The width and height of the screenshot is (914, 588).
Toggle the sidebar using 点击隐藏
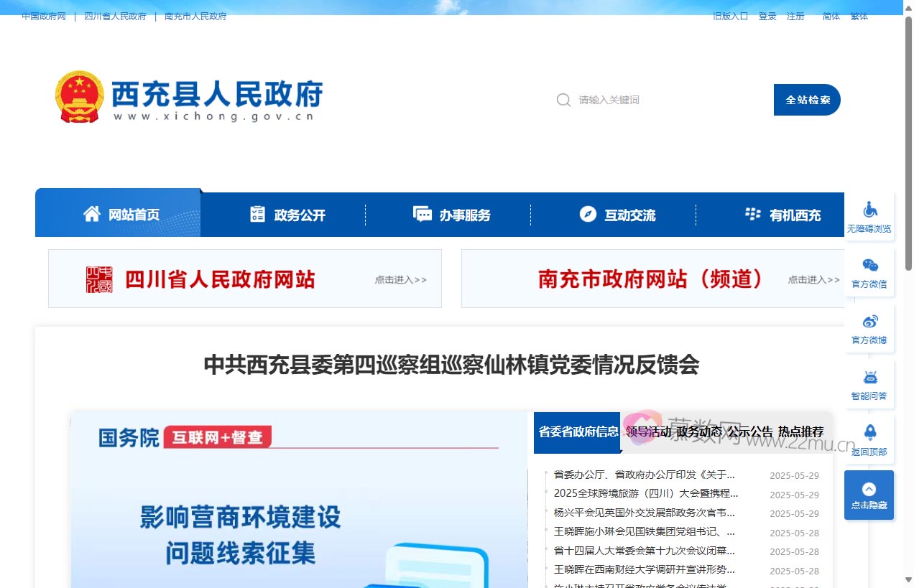pos(869,495)
